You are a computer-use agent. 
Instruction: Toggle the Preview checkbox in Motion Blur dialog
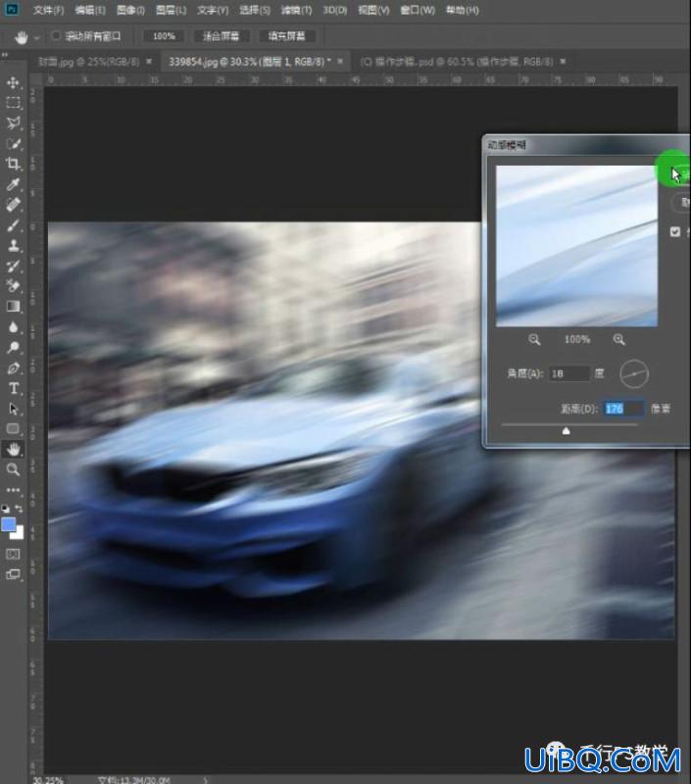point(675,231)
